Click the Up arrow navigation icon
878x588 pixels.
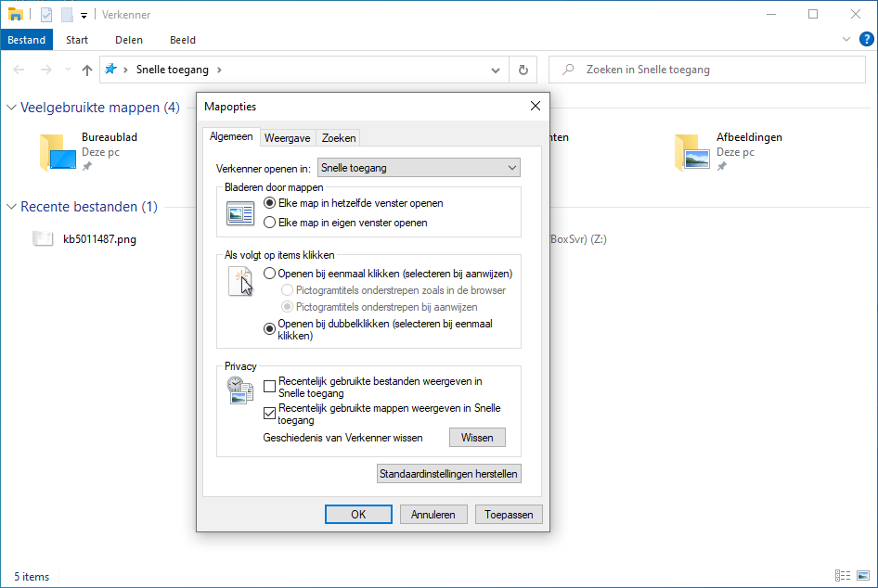point(87,70)
